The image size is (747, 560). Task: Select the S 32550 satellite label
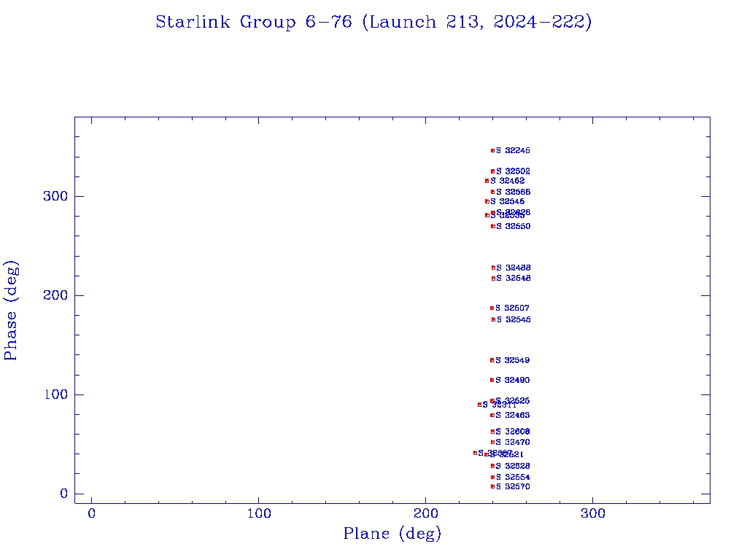513,226
